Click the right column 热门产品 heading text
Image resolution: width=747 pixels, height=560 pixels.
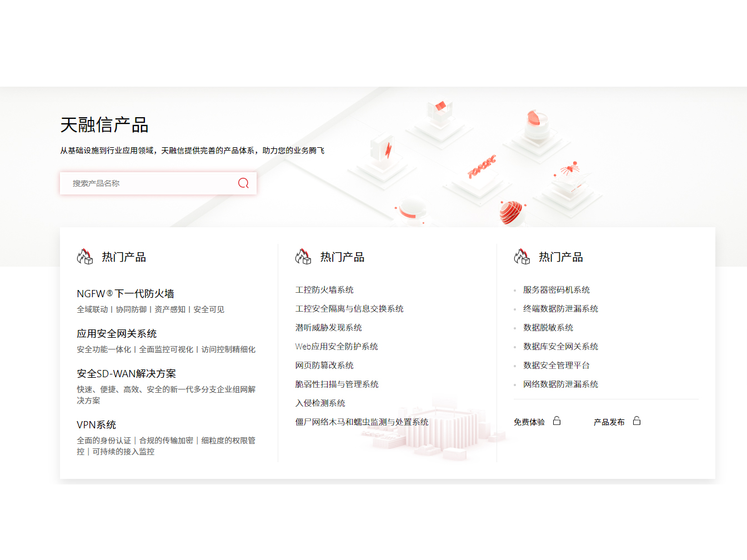(561, 257)
